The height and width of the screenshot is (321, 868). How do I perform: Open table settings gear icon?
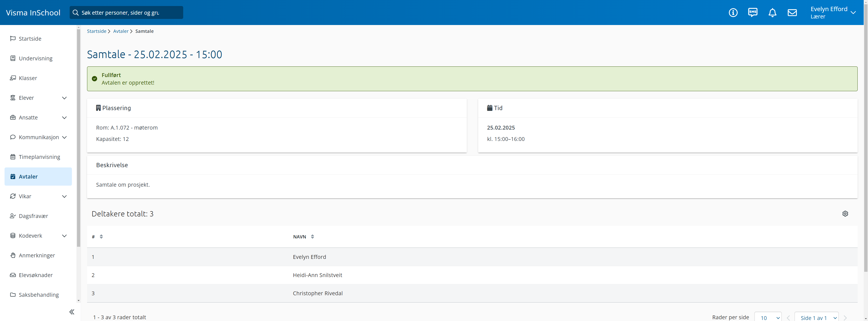[x=845, y=213]
